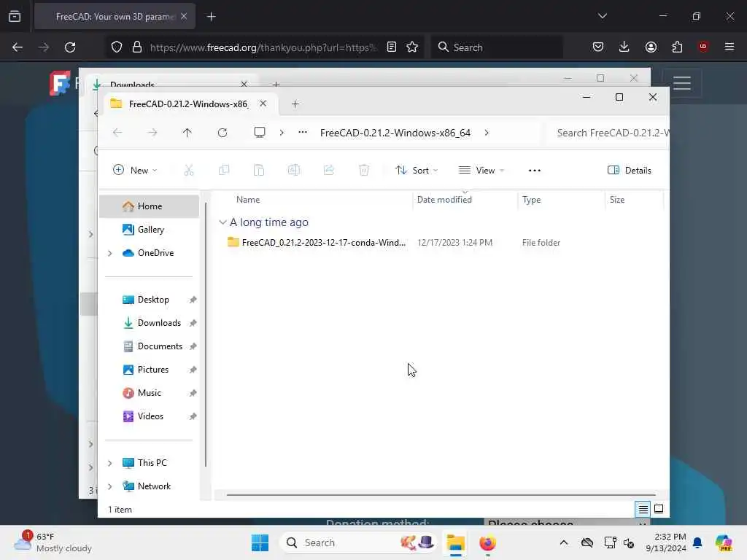The width and height of the screenshot is (747, 560).
Task: Sort by the Name column header
Action: click(248, 200)
